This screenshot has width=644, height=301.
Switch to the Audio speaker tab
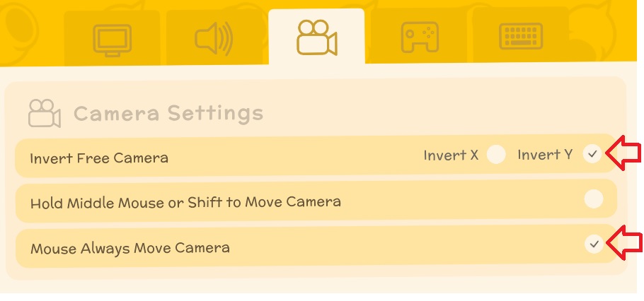click(x=214, y=39)
